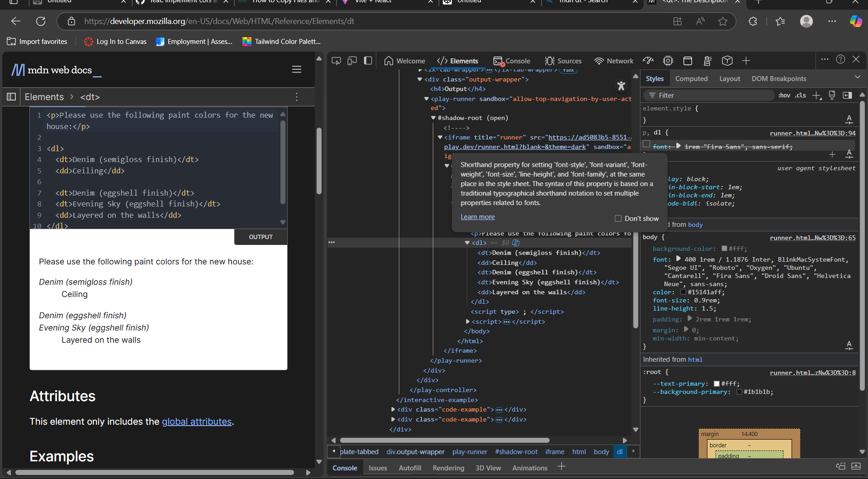The image size is (868, 479).
Task: Insert style property plus in p, dl rule
Action: click(832, 154)
